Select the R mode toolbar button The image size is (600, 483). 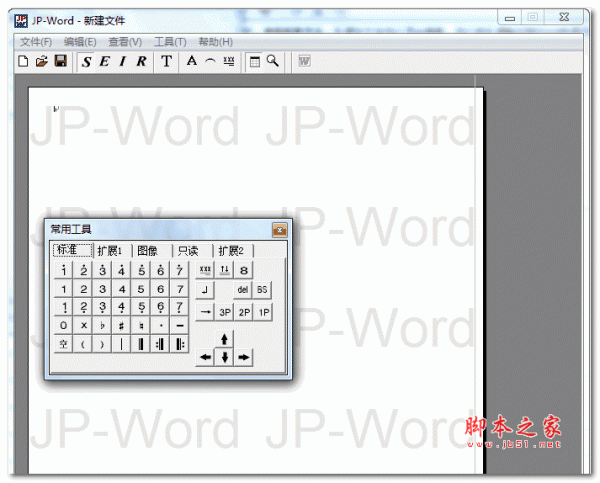141,62
